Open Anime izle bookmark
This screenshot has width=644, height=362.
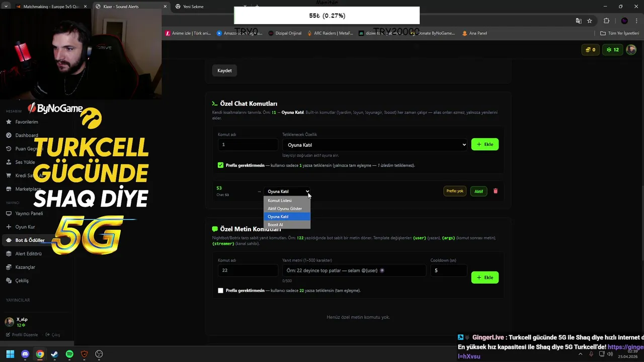(x=188, y=33)
